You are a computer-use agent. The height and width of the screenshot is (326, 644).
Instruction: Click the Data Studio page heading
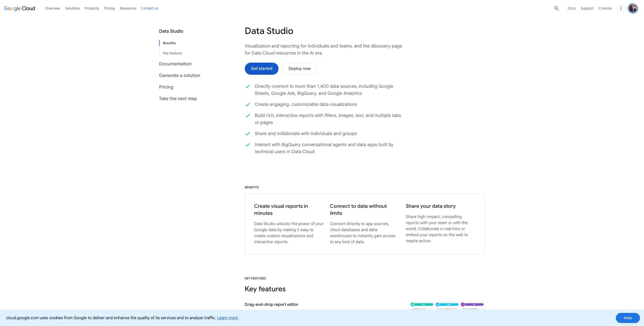pyautogui.click(x=269, y=31)
